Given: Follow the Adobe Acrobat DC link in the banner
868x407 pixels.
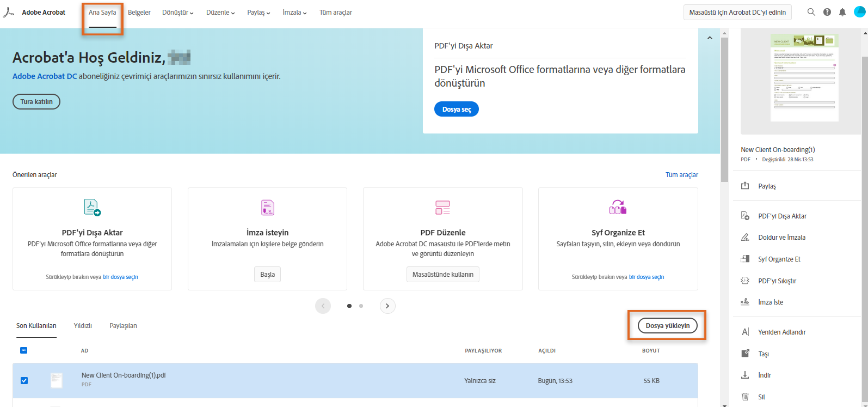Looking at the screenshot, I should click(45, 76).
